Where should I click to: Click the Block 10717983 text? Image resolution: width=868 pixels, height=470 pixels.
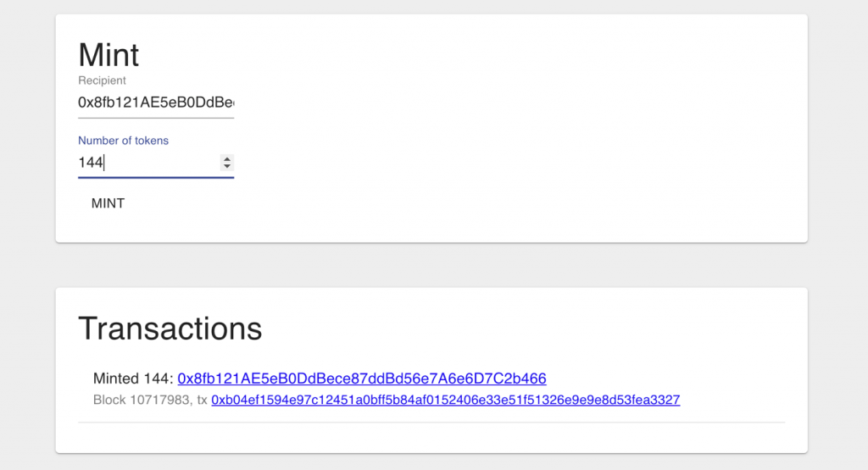pos(142,400)
